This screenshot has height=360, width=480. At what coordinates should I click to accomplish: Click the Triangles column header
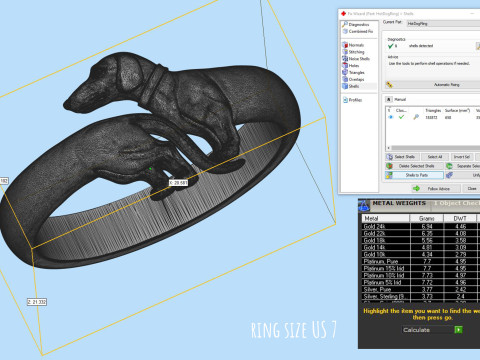click(433, 110)
